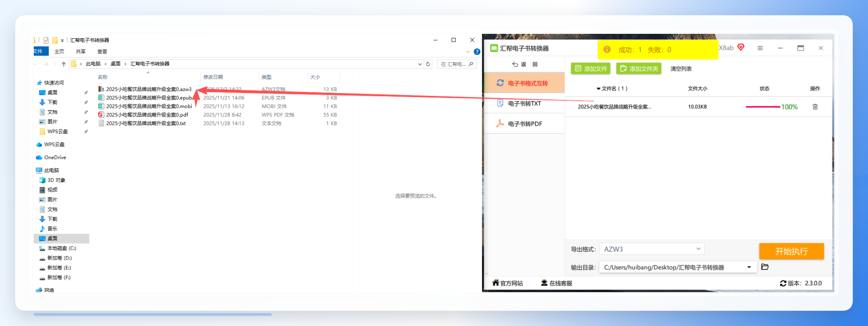Click the mobi file's icon in Explorer

coord(101,106)
